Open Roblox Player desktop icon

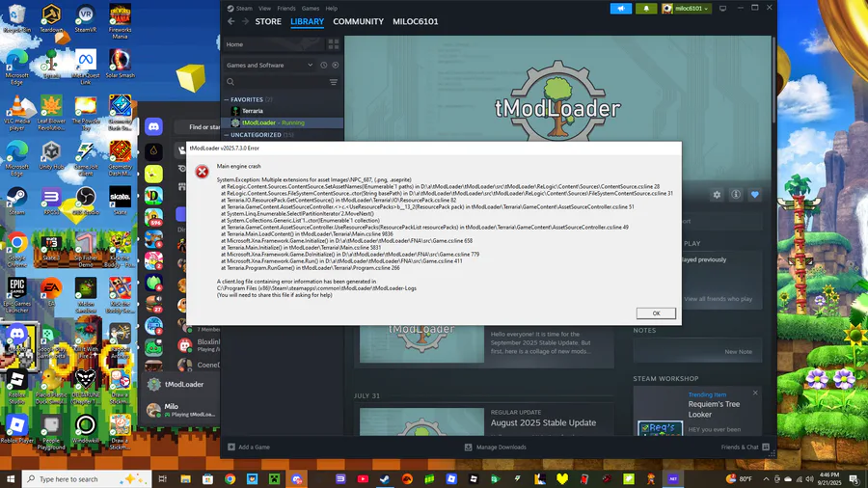pyautogui.click(x=17, y=430)
